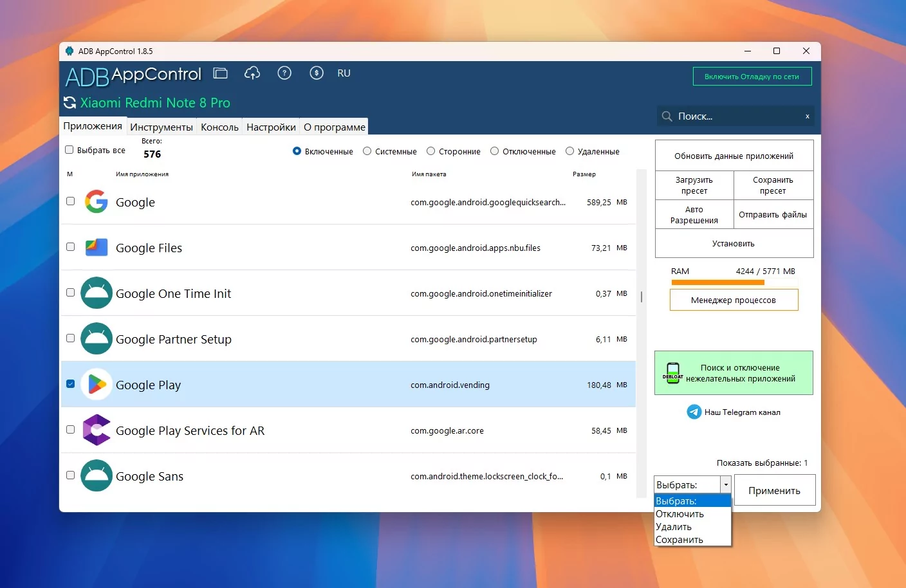The height and width of the screenshot is (588, 906).
Task: Select the 'Удаленные' radio button
Action: [569, 151]
